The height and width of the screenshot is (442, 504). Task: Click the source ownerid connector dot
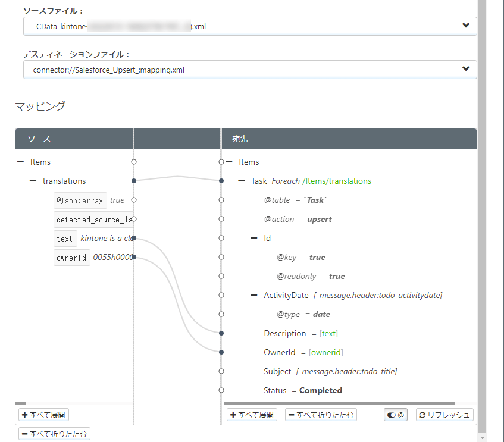134,257
